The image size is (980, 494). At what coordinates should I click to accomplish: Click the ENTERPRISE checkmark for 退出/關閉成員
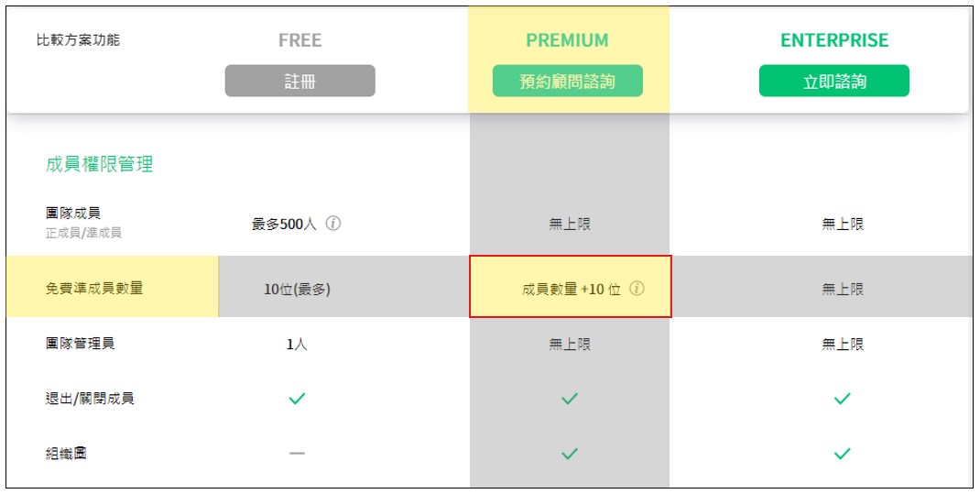point(843,399)
